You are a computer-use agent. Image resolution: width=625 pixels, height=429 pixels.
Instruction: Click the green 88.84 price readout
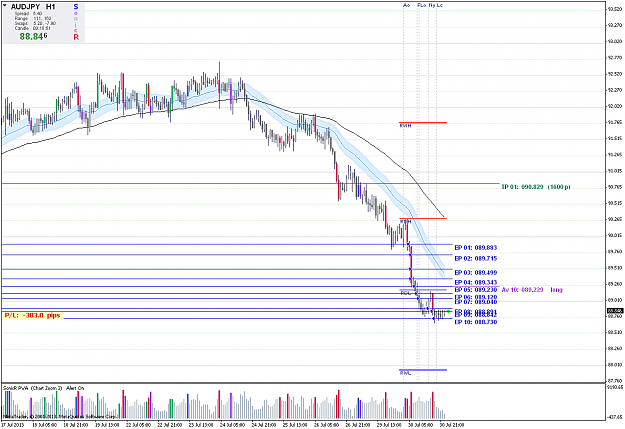click(33, 36)
